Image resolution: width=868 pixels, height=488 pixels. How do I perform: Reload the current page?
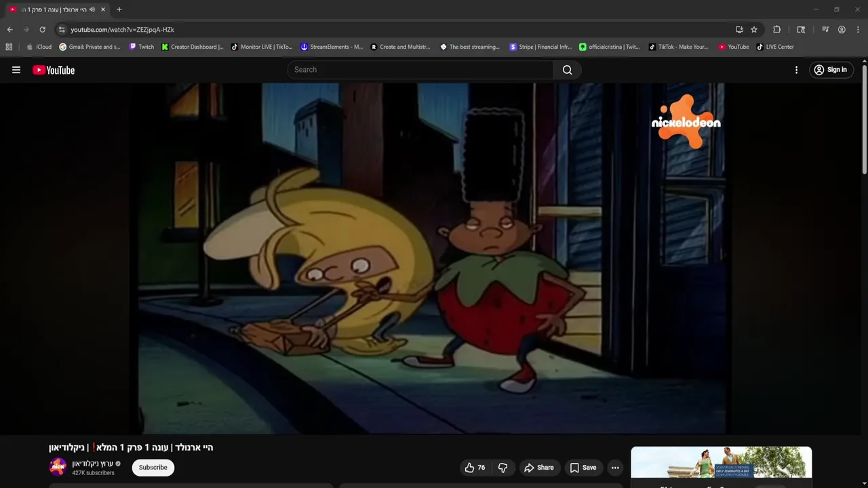click(x=42, y=30)
